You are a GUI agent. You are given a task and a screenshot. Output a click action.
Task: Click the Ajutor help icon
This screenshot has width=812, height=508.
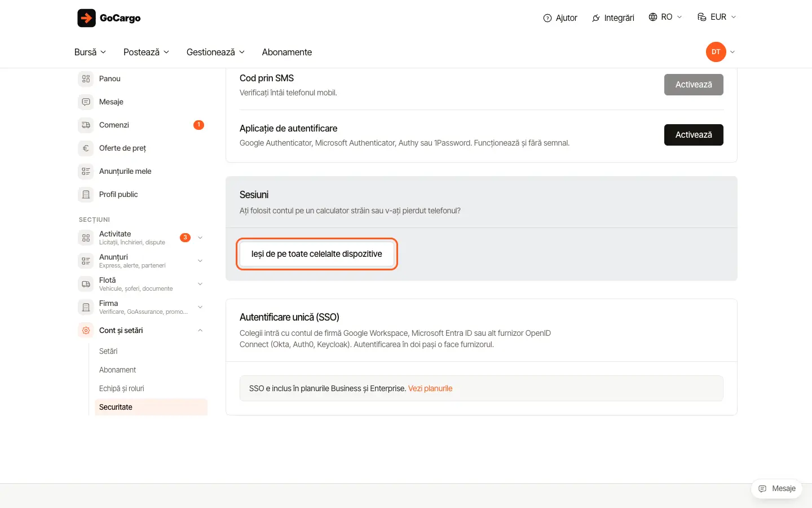(x=547, y=18)
